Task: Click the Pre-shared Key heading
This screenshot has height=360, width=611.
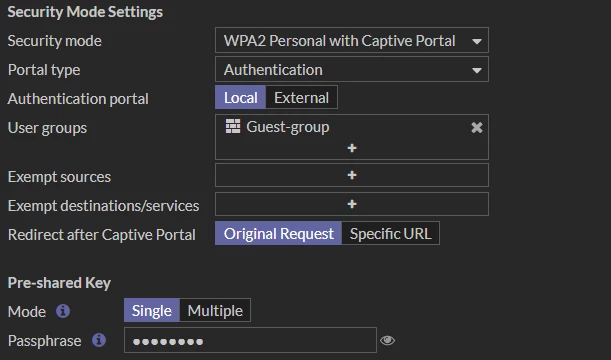Action: [x=59, y=282]
